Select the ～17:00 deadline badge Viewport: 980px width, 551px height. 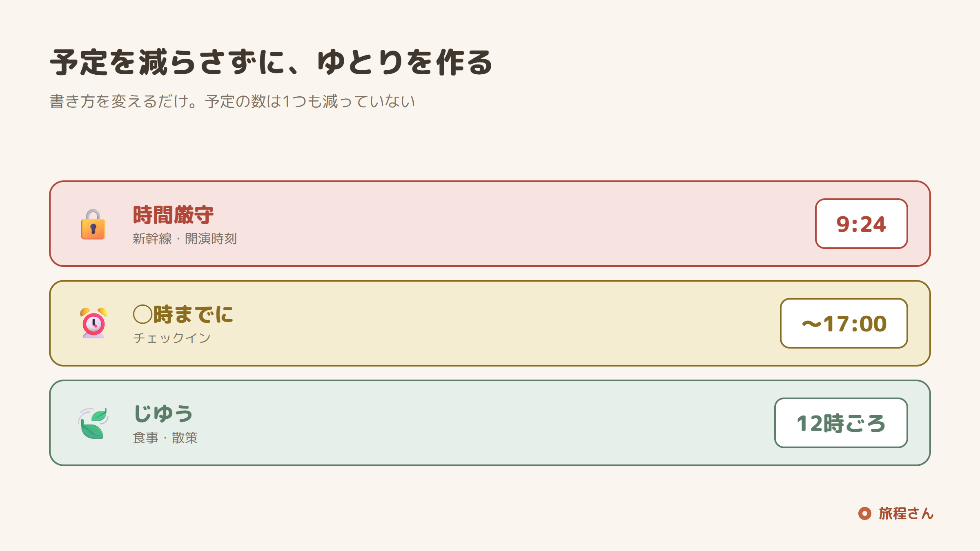click(844, 323)
